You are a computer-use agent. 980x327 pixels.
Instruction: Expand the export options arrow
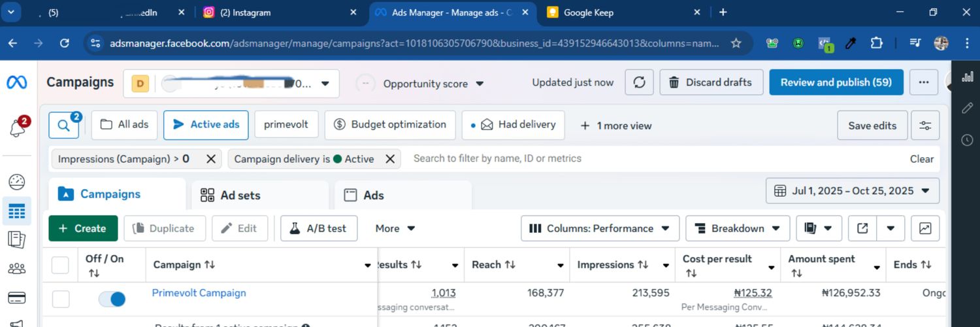[890, 228]
